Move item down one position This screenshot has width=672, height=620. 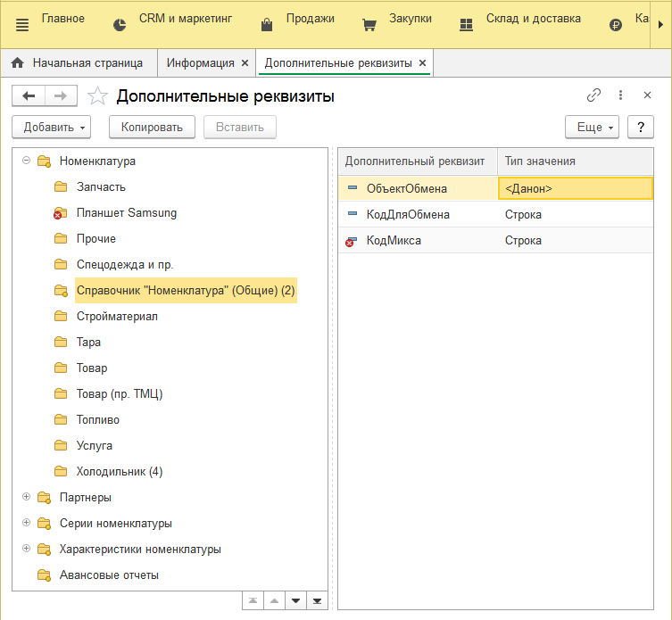point(295,600)
